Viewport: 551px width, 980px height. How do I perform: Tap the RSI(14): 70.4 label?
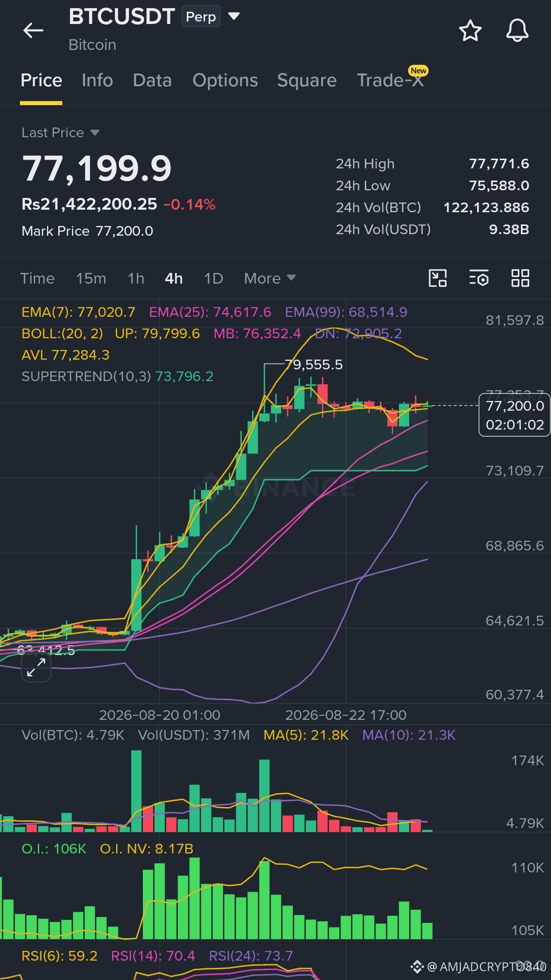(x=153, y=956)
